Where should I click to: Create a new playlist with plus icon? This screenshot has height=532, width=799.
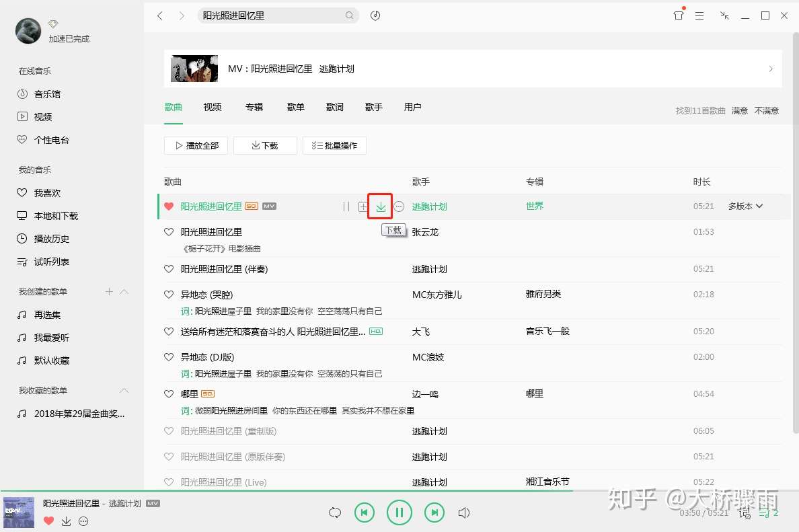point(109,291)
